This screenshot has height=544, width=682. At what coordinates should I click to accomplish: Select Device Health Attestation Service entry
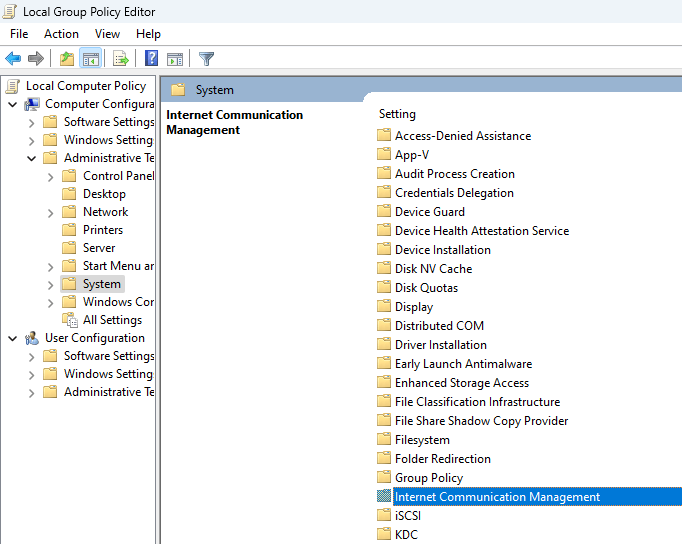click(x=482, y=230)
